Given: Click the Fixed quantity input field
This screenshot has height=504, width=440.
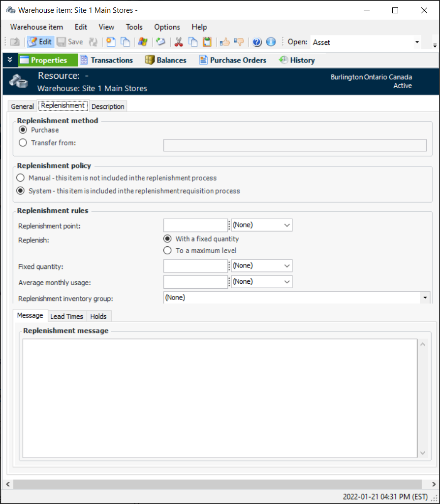Looking at the screenshot, I should point(195,266).
